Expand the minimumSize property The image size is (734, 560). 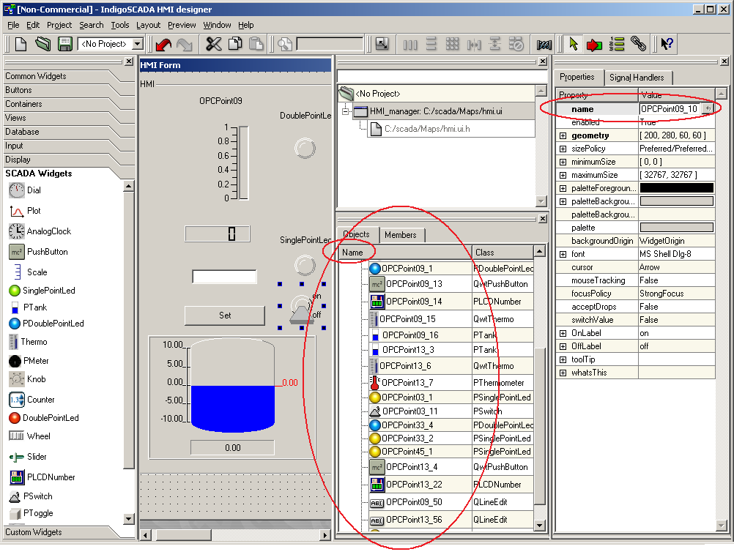coord(563,162)
